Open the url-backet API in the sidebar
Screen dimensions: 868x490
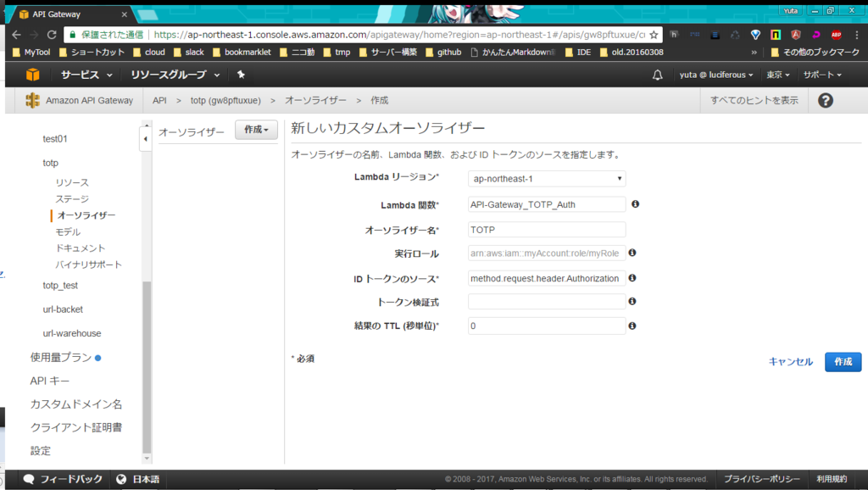tap(63, 309)
